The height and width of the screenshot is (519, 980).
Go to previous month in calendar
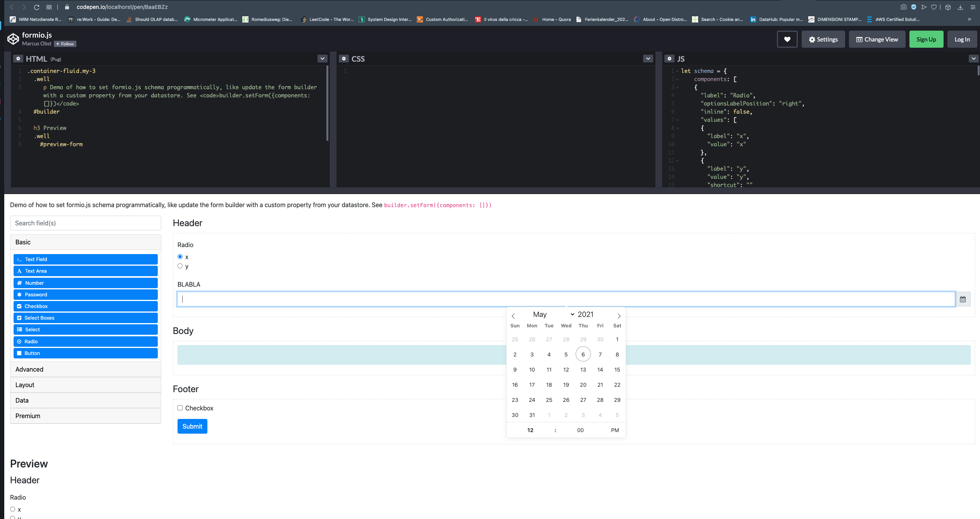click(x=513, y=316)
